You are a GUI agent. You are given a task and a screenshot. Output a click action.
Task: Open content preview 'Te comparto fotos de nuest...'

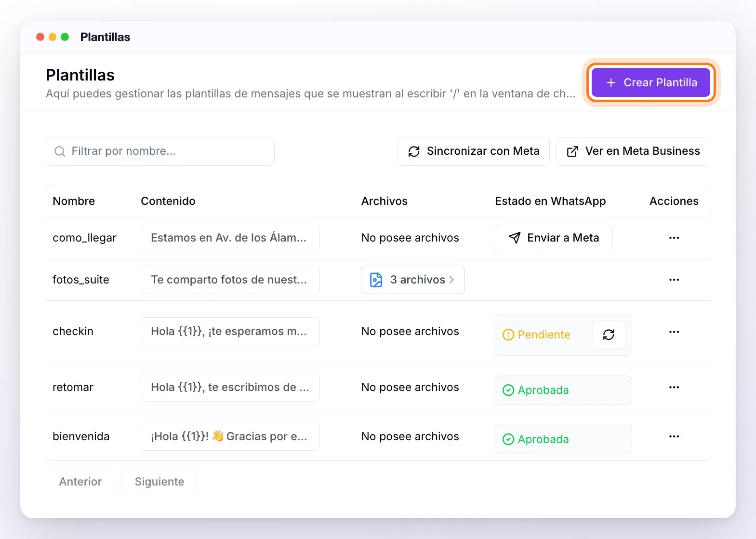tap(230, 280)
